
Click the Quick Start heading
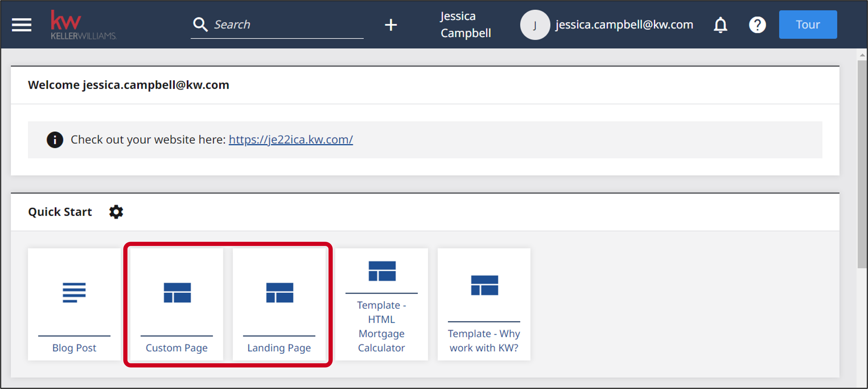[x=60, y=212]
